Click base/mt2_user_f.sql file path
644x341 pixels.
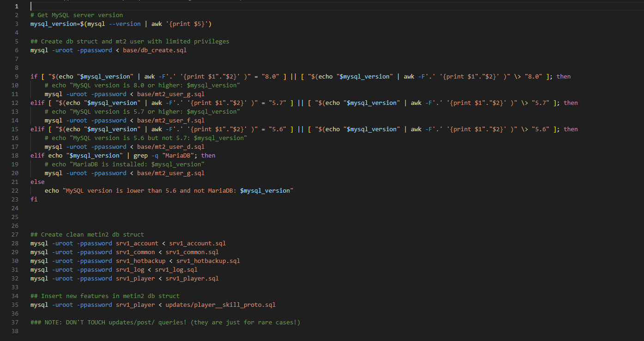[x=170, y=121]
